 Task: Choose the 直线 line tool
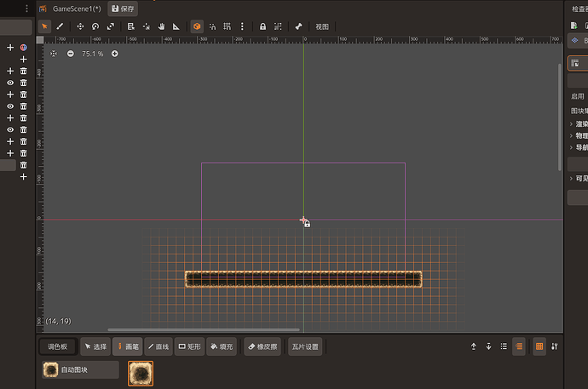point(159,346)
